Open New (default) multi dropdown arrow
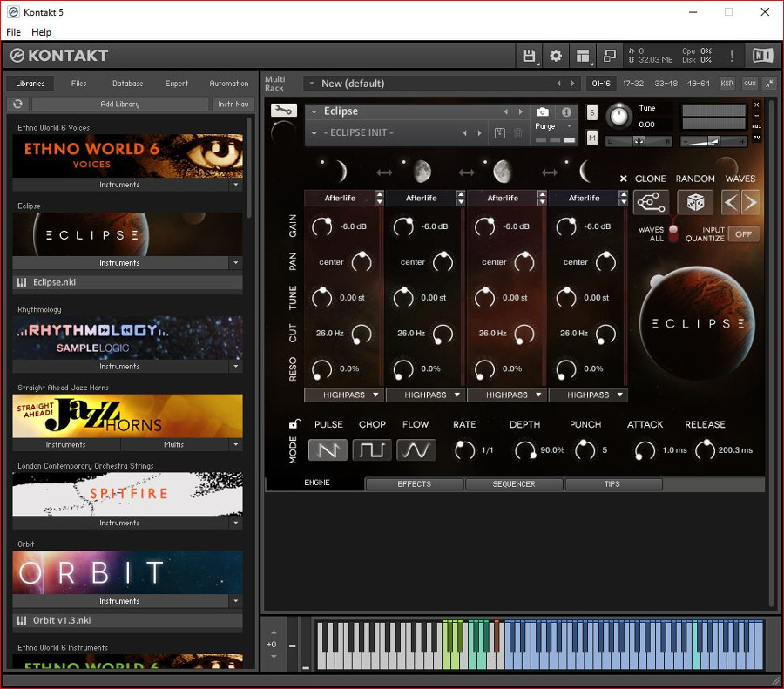The image size is (784, 689). point(312,84)
